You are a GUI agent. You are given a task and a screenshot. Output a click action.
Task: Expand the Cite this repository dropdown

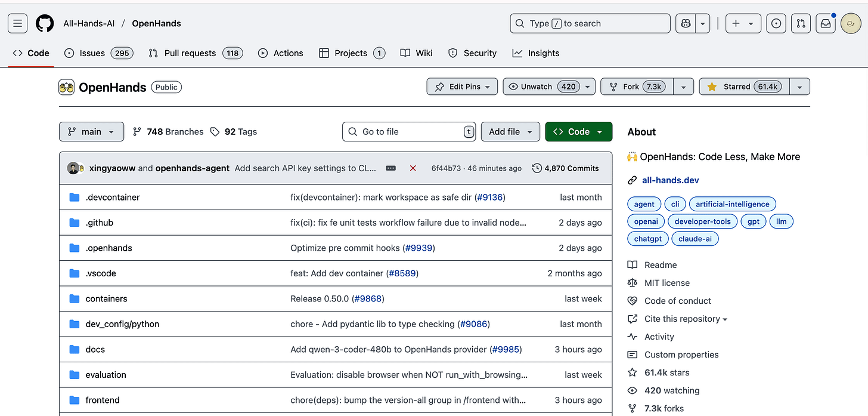coord(678,319)
